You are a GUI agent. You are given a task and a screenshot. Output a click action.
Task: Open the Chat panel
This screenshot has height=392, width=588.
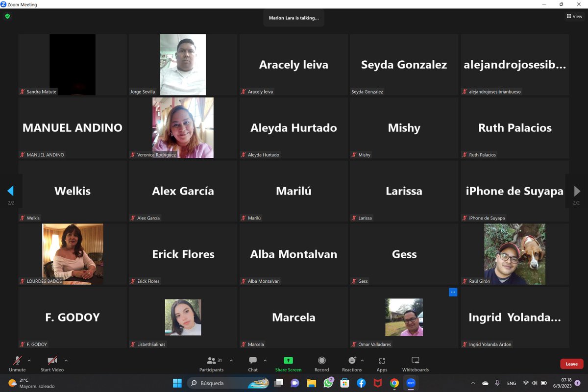tap(253, 364)
